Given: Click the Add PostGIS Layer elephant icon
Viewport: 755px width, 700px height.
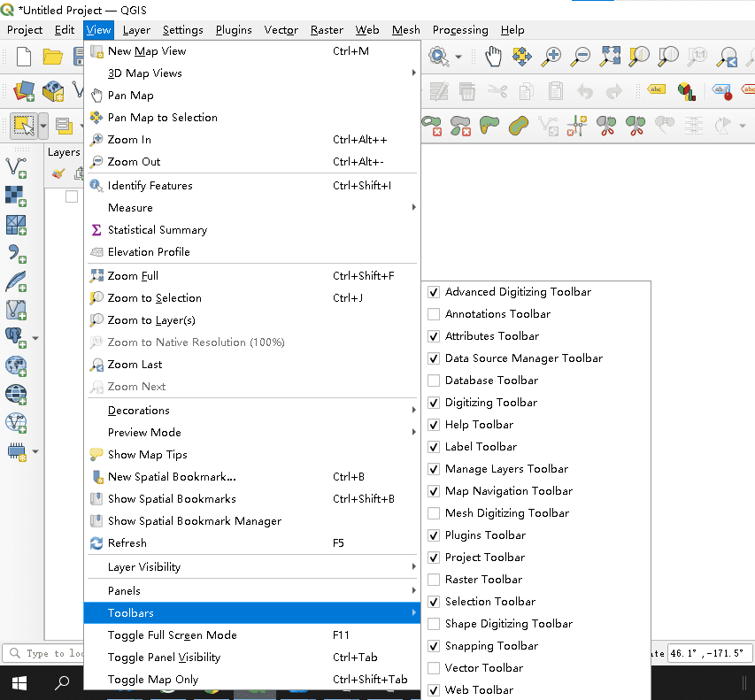Looking at the screenshot, I should tap(16, 337).
